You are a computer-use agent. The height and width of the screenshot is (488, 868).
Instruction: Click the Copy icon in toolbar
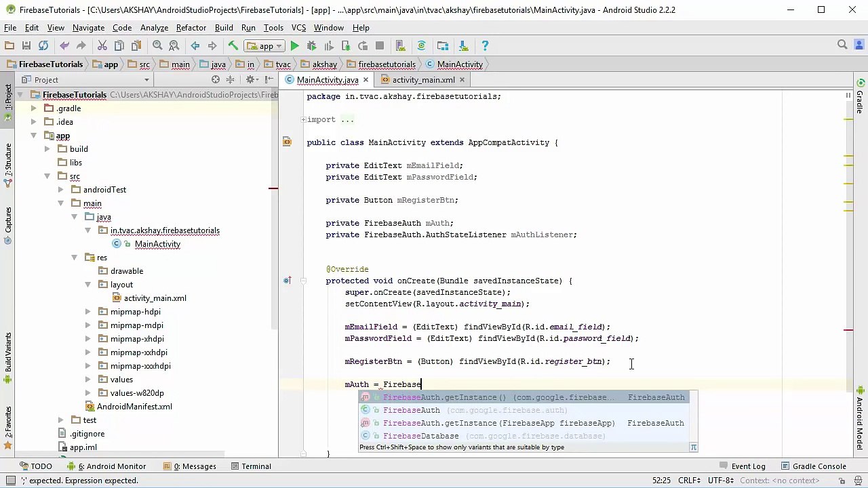tap(119, 46)
